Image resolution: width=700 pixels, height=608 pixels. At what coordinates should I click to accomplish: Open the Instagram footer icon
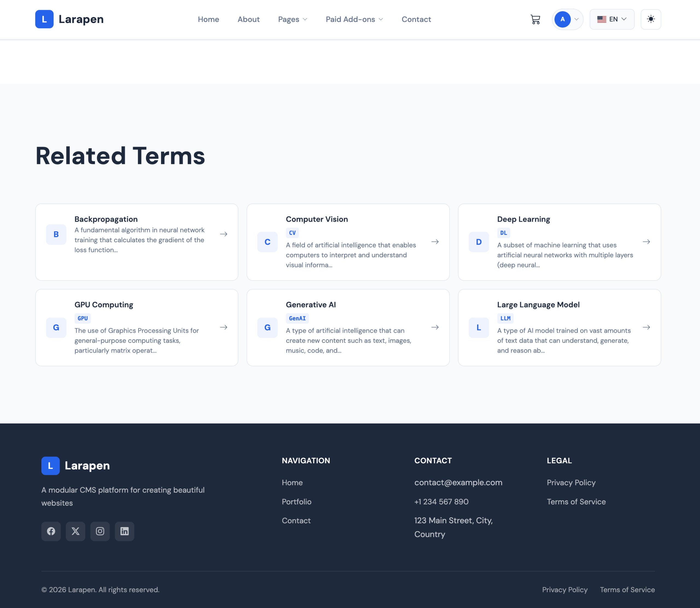pos(100,531)
